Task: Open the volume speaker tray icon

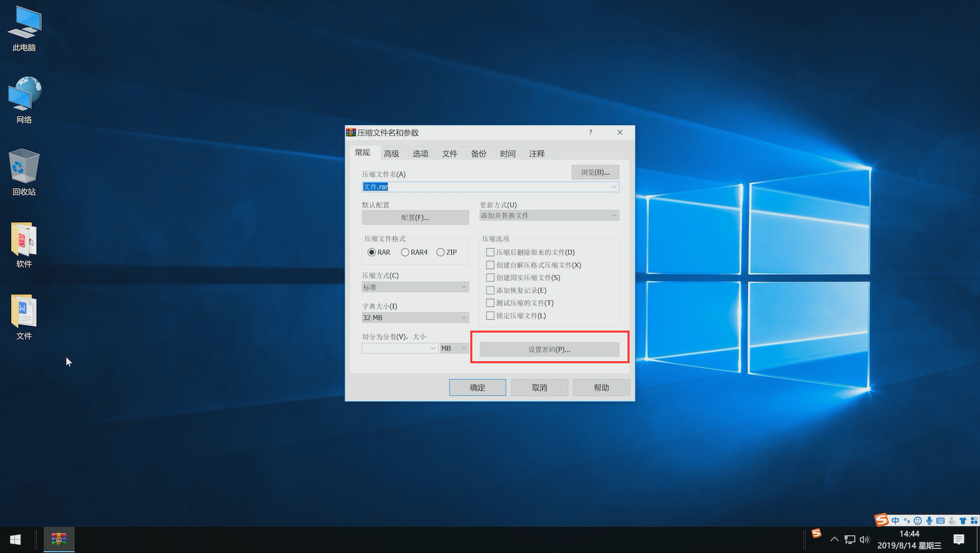Action: [864, 539]
